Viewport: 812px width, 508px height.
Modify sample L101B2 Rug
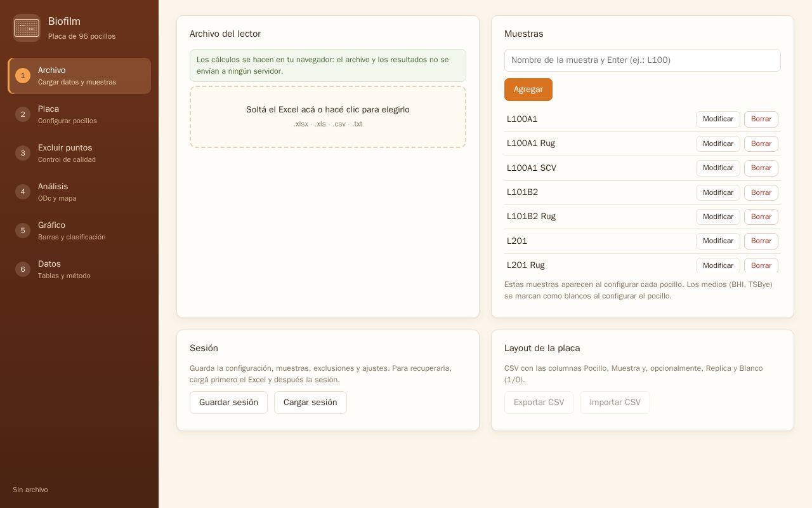point(718,217)
